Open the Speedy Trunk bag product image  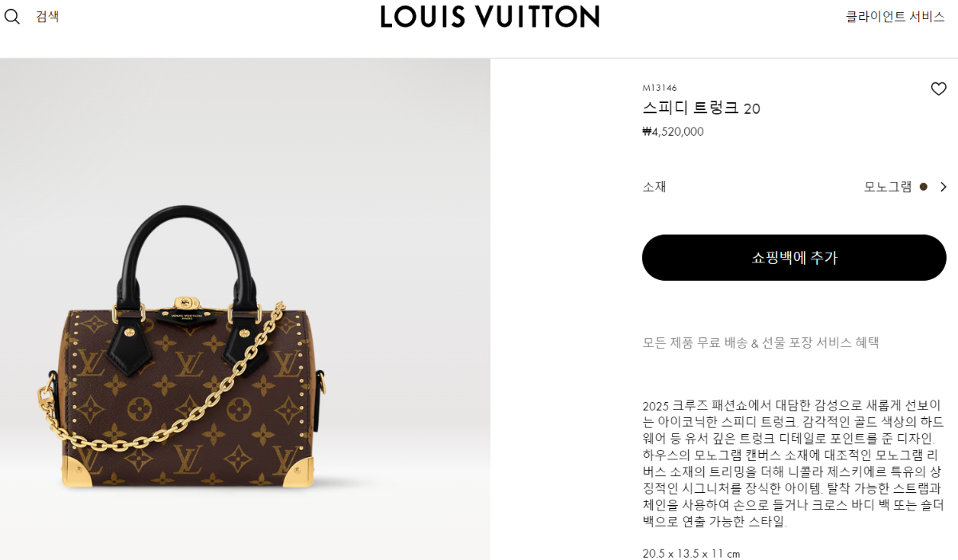(x=245, y=309)
